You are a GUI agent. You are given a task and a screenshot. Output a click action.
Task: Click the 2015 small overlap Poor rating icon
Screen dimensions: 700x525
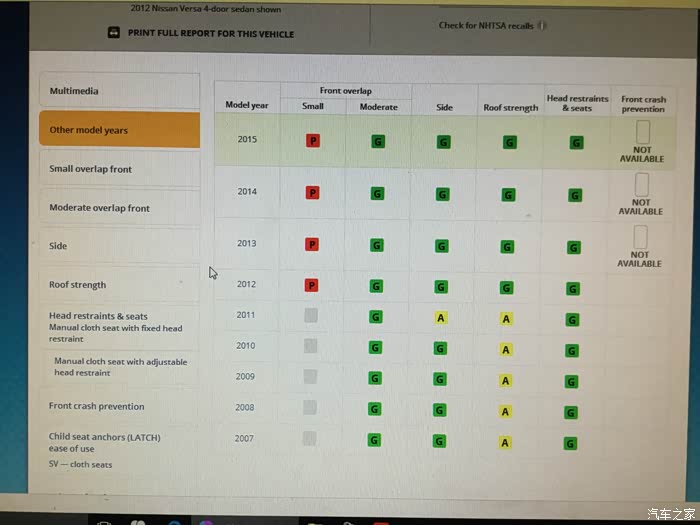click(313, 141)
